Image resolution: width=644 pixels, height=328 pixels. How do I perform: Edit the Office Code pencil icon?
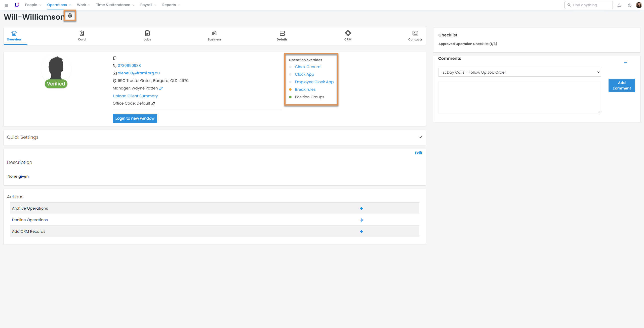click(153, 104)
